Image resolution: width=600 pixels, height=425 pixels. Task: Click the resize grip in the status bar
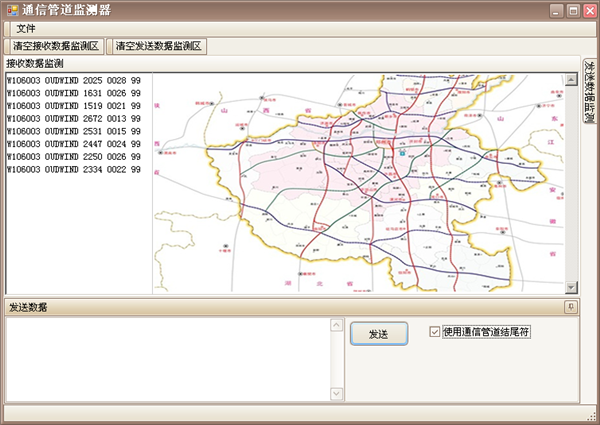tap(592, 417)
